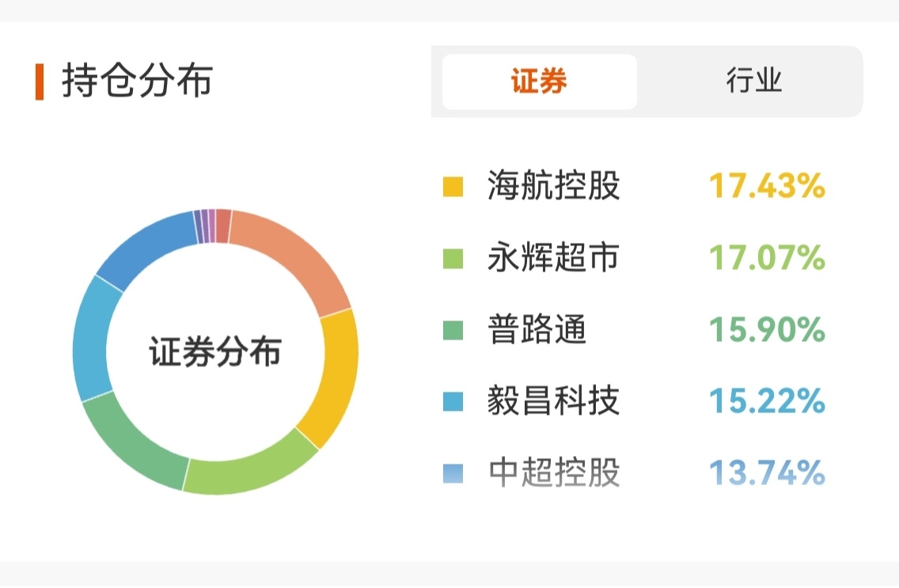Click the 17.43% percentage value
Image resolution: width=899 pixels, height=588 pixels.
point(766,187)
